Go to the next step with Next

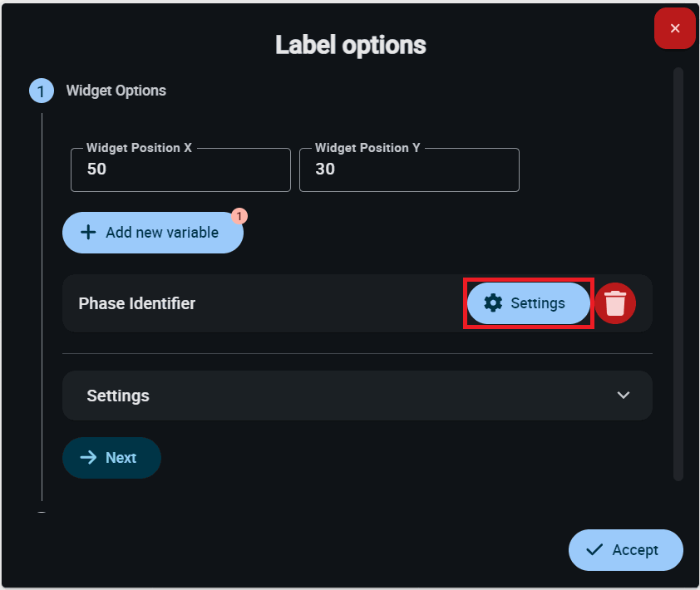(111, 458)
